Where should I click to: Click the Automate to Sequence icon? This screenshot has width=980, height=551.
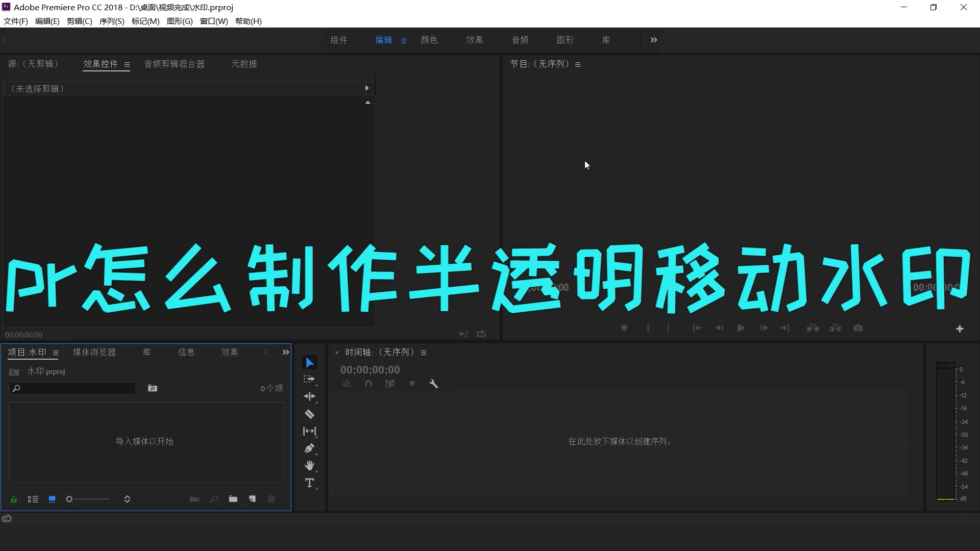click(x=194, y=499)
